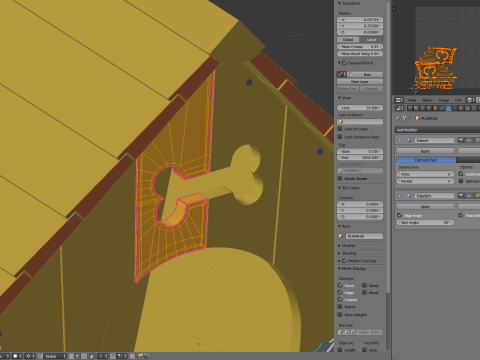Toggle the Edges overlay checkbox
The width and height of the screenshot is (480, 360).
click(x=340, y=292)
